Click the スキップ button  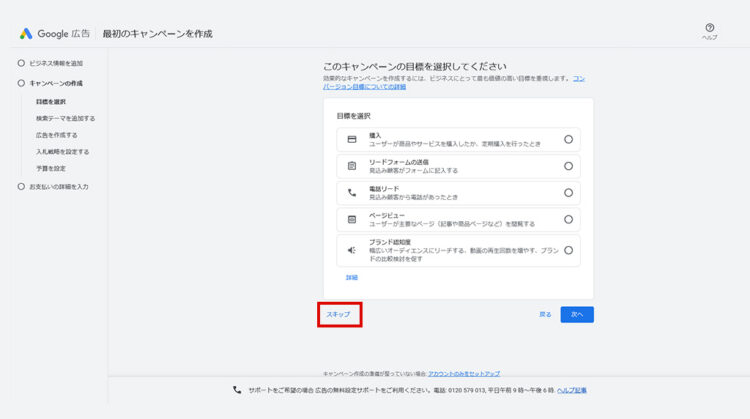coord(338,314)
